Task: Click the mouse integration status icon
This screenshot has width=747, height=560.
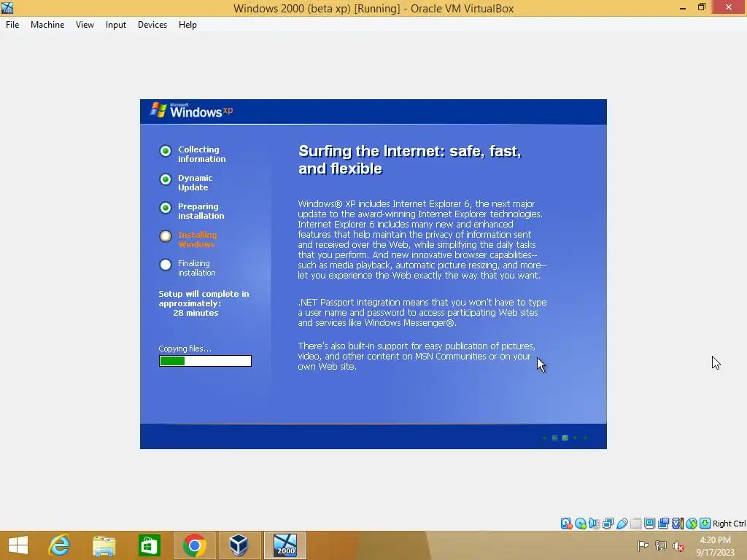Action: 692,524
